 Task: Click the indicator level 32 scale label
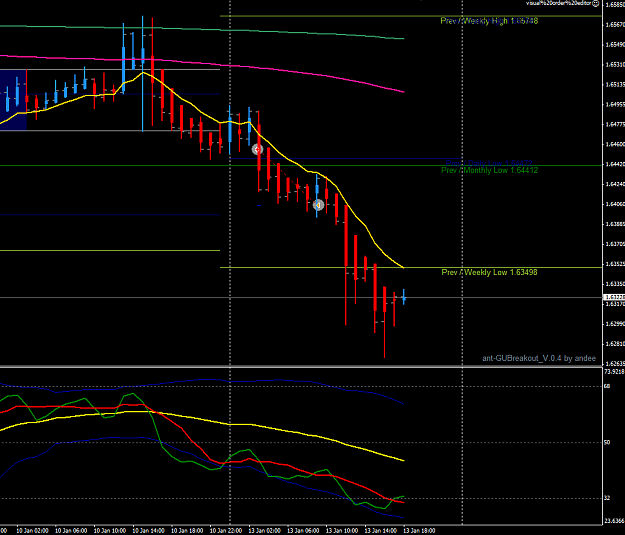coord(607,498)
